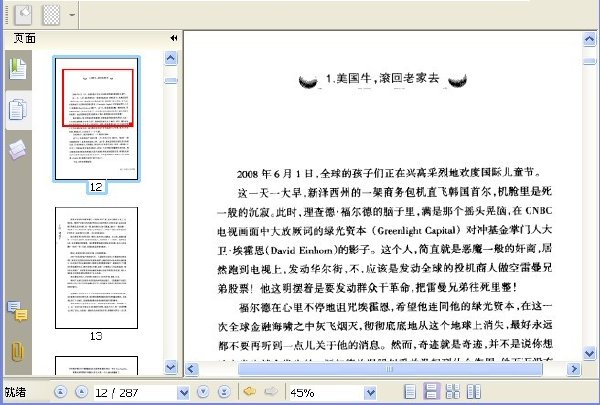Click the 45% zoom field

pos(326,393)
